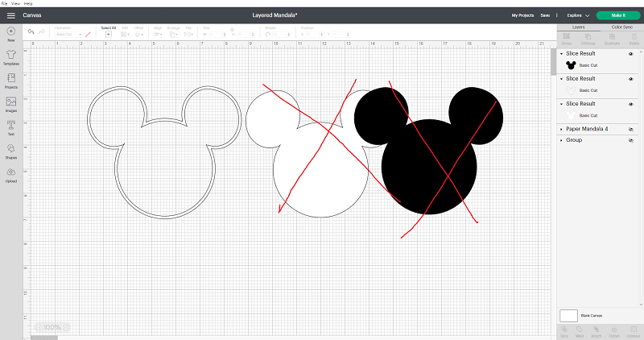
Task: Open the Edit dropdown in the toolbar
Action: click(x=125, y=35)
